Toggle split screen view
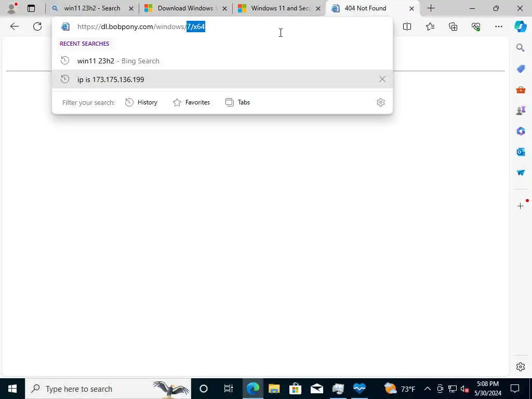The image size is (532, 399). pyautogui.click(x=407, y=26)
